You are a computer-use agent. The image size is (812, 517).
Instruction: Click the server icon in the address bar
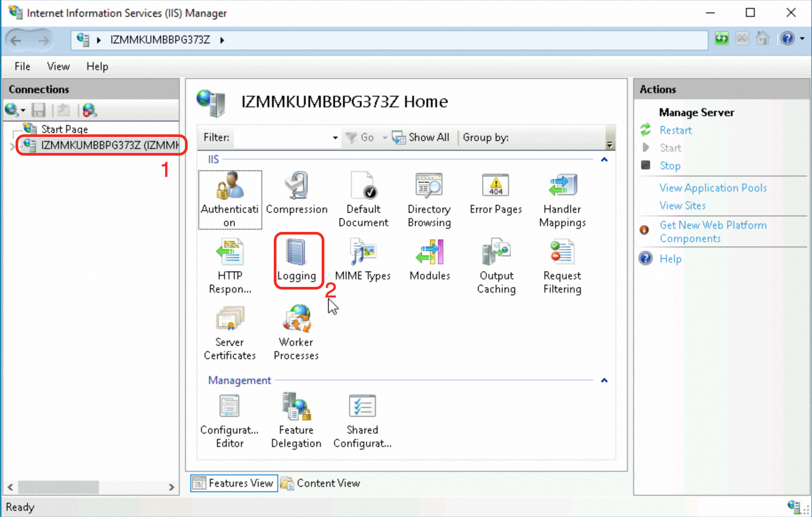[83, 39]
